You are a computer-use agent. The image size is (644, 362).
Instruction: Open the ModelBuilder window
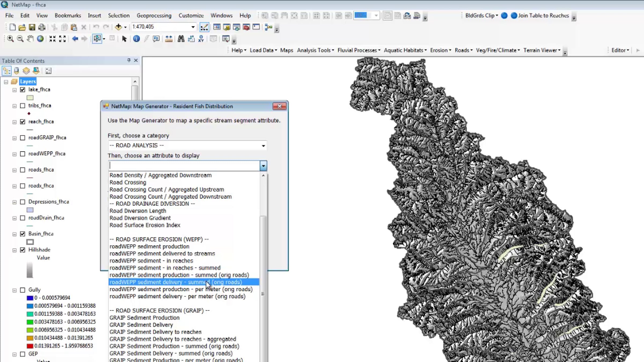(x=268, y=27)
